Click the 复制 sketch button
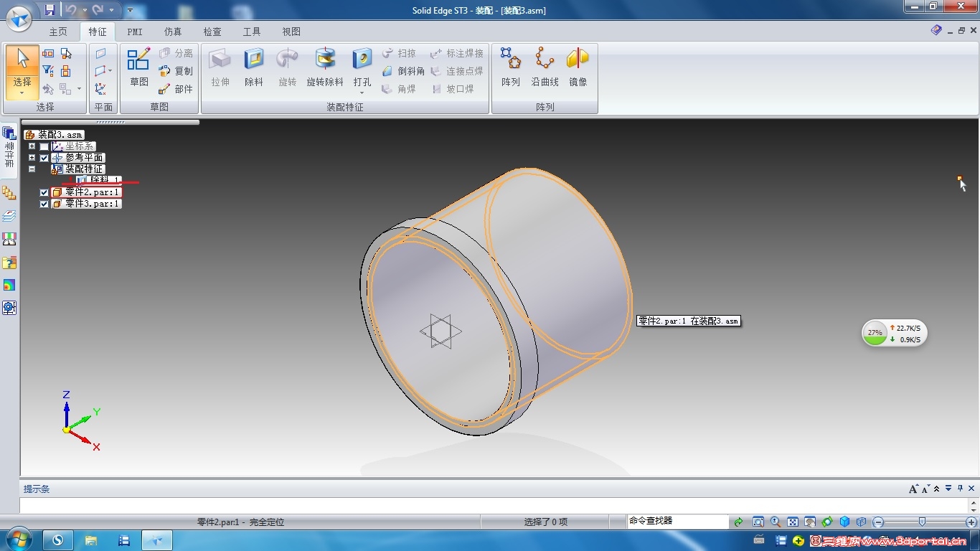 click(176, 71)
